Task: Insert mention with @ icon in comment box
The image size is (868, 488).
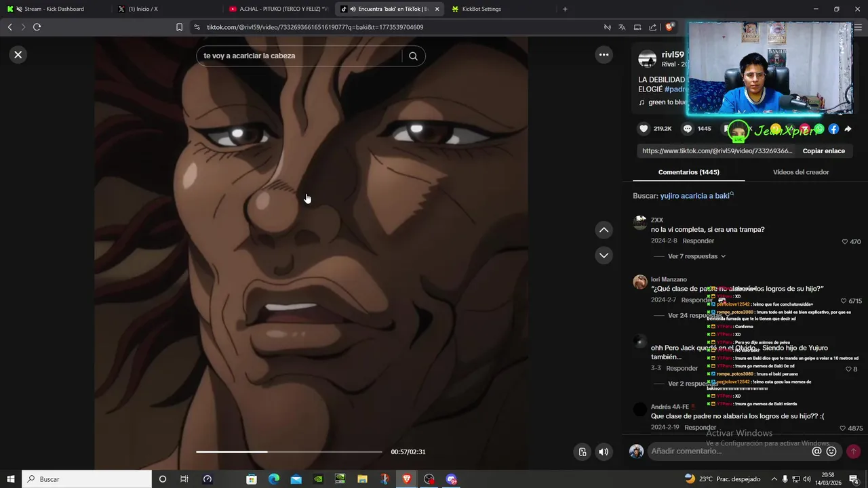Action: click(x=816, y=451)
